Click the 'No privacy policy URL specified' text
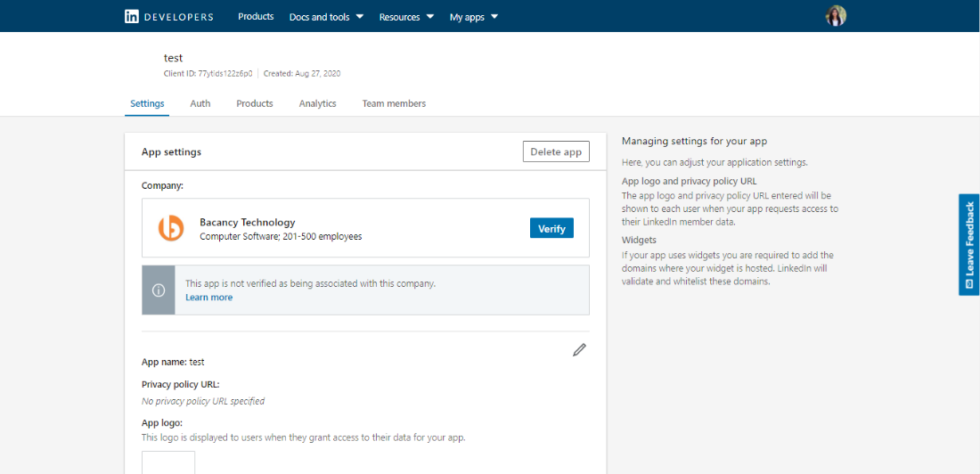 203,401
